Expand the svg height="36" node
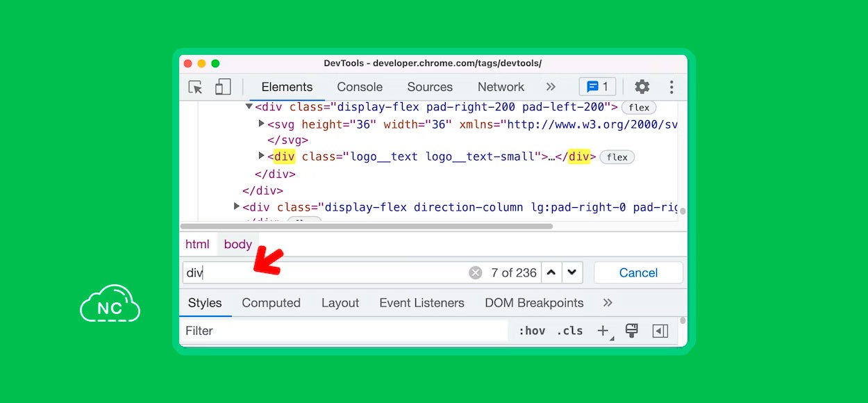868x403 pixels. pyautogui.click(x=262, y=124)
